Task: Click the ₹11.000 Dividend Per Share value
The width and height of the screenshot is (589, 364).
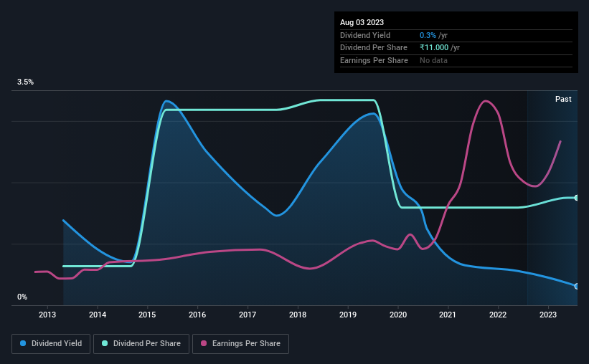Action: pos(434,48)
